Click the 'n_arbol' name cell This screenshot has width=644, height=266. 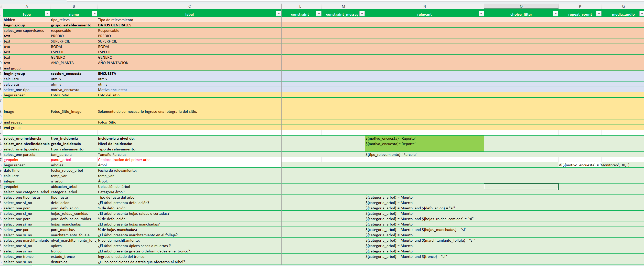pos(74,181)
